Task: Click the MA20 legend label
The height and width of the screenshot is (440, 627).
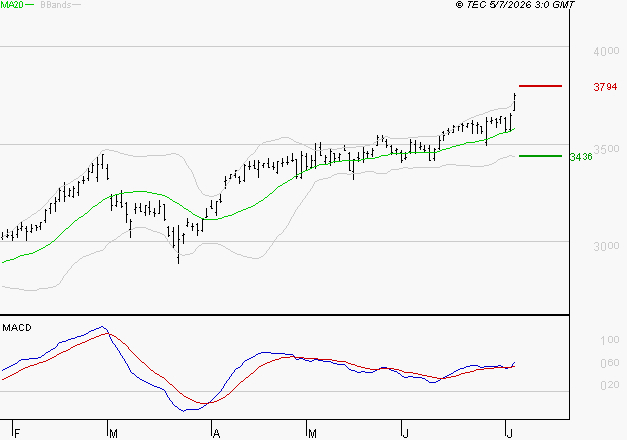Action: 12,5
